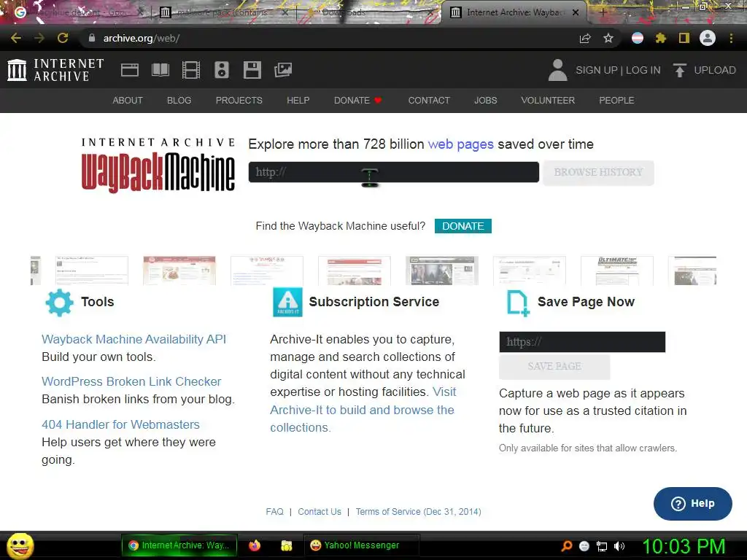
Task: Open the FAQ footer link
Action: 274,512
